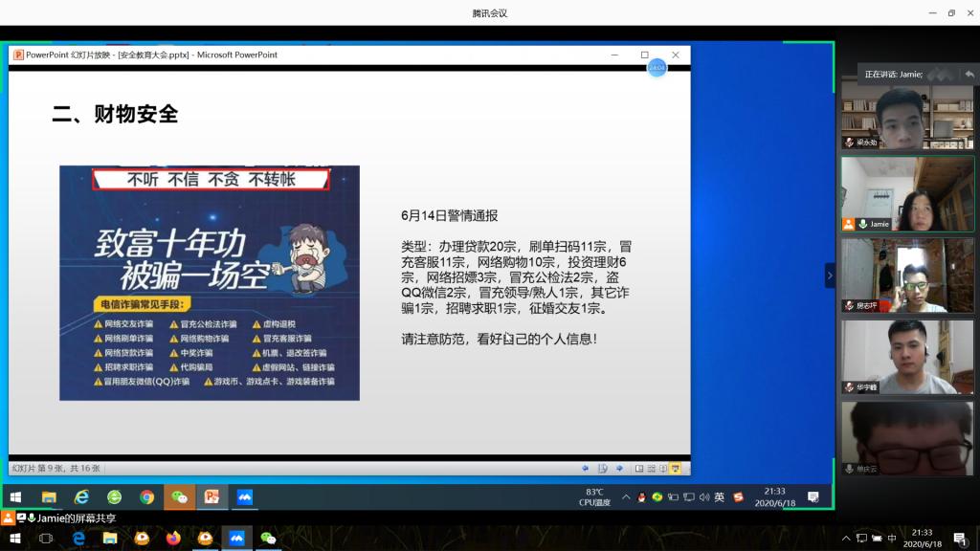
Task: Click the reply arrow beside speaking indicator
Action: pos(969,74)
